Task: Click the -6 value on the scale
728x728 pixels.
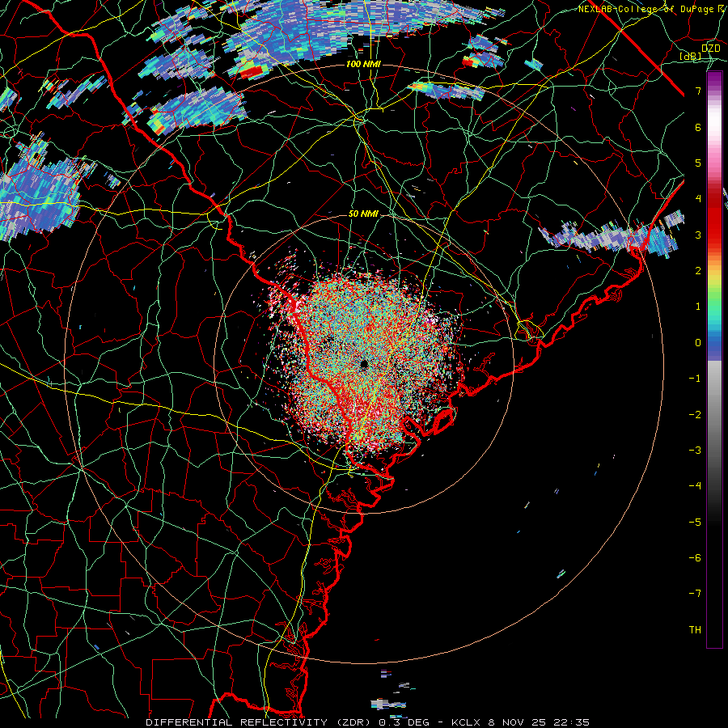Action: pyautogui.click(x=695, y=557)
